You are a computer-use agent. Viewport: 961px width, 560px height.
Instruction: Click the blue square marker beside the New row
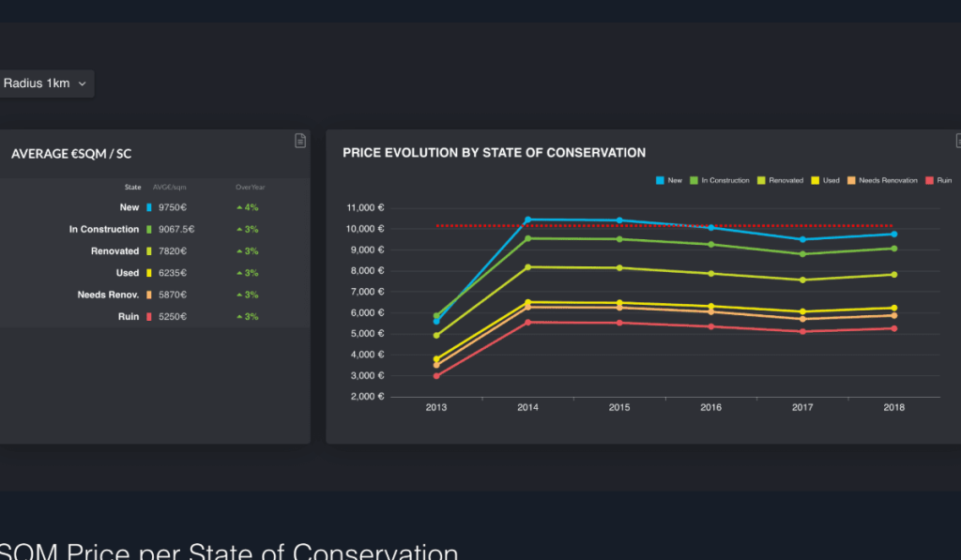[148, 207]
